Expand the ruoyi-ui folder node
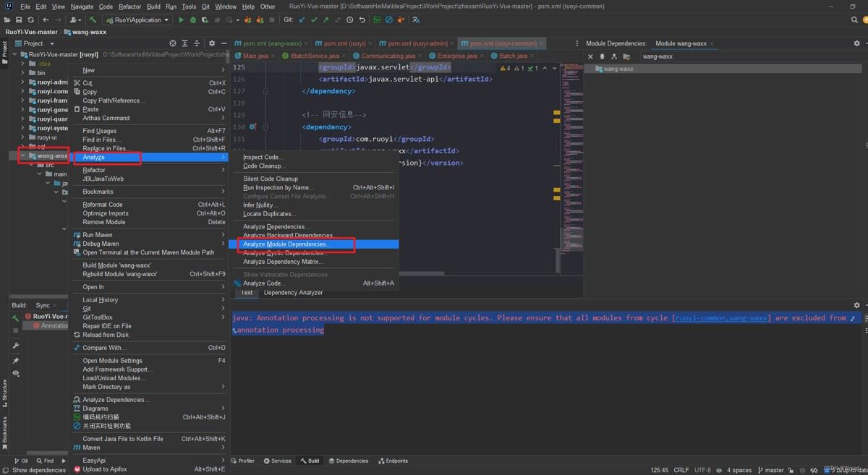The image size is (868, 475). [x=23, y=137]
